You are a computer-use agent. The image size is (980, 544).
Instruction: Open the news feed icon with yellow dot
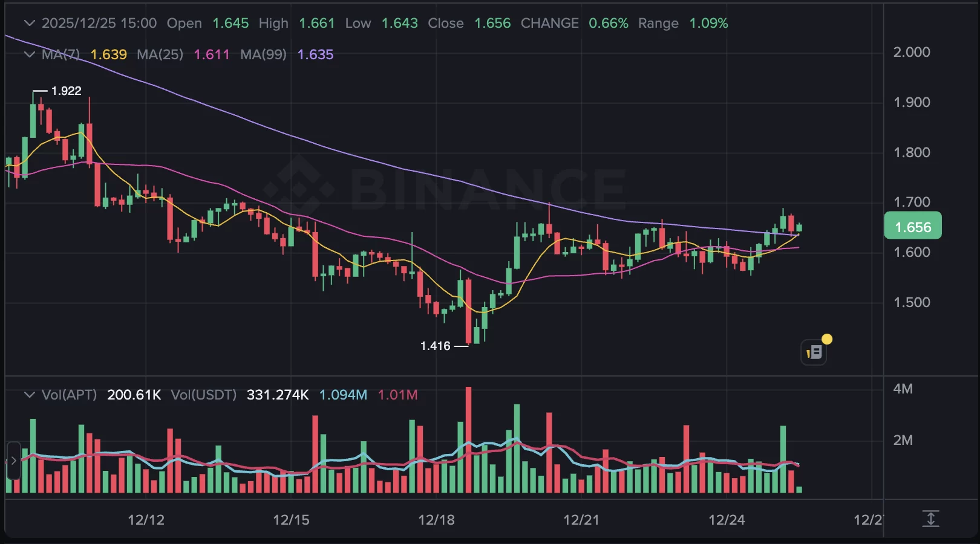click(x=814, y=352)
